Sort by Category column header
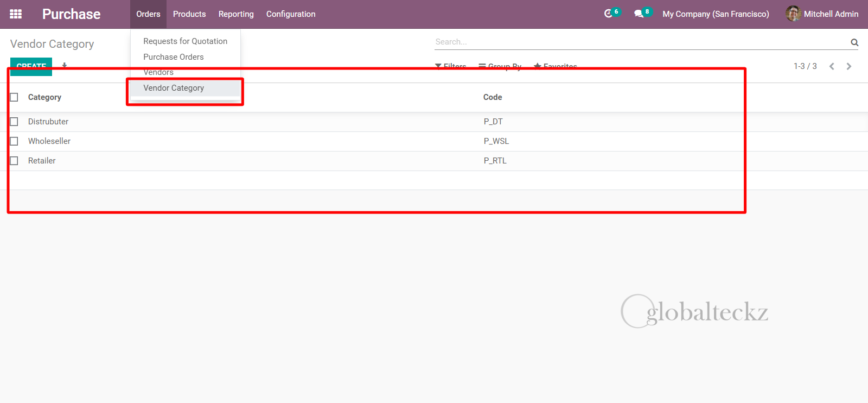The image size is (868, 403). pos(44,97)
